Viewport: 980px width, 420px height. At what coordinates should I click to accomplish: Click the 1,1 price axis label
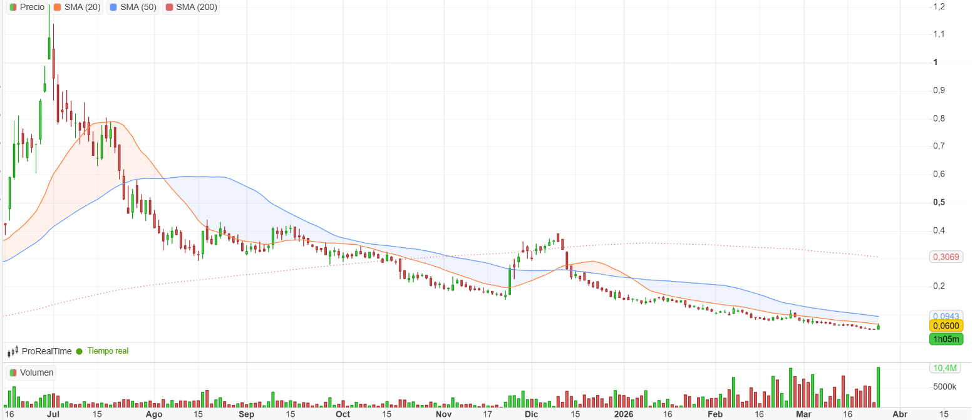click(939, 34)
